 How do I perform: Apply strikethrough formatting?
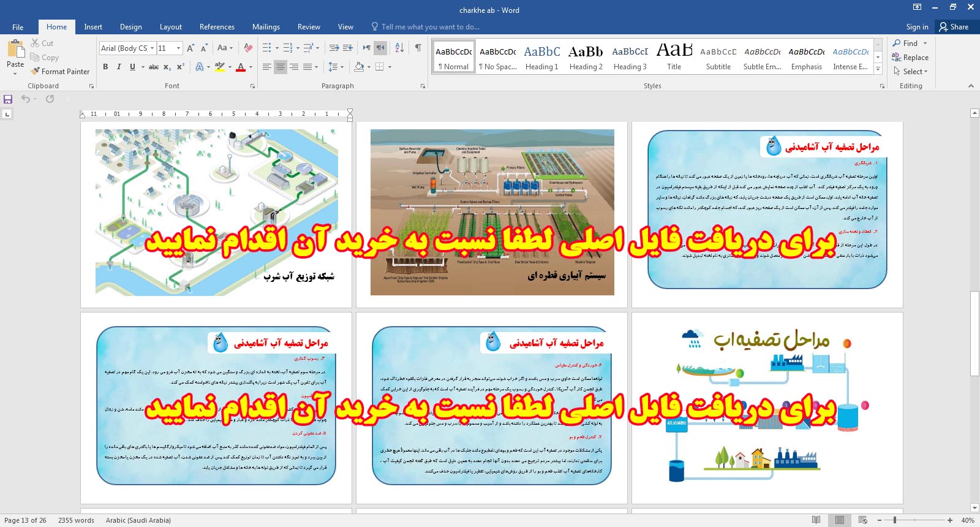pos(154,67)
